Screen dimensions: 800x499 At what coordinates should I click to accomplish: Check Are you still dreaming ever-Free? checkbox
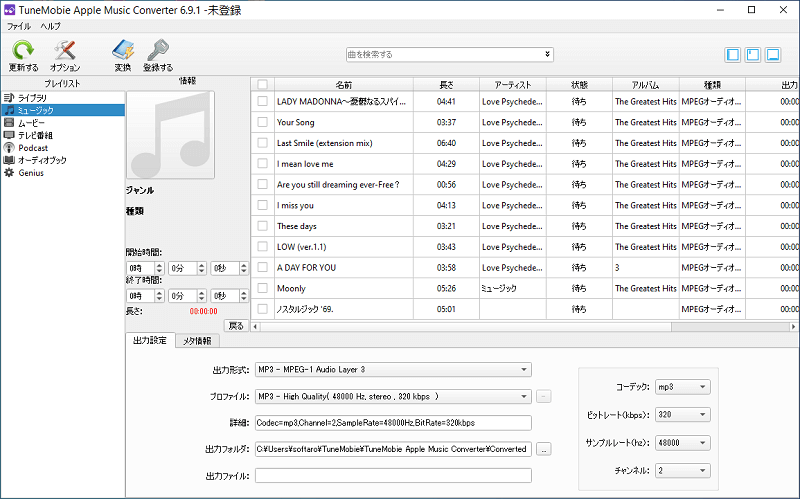pos(263,184)
